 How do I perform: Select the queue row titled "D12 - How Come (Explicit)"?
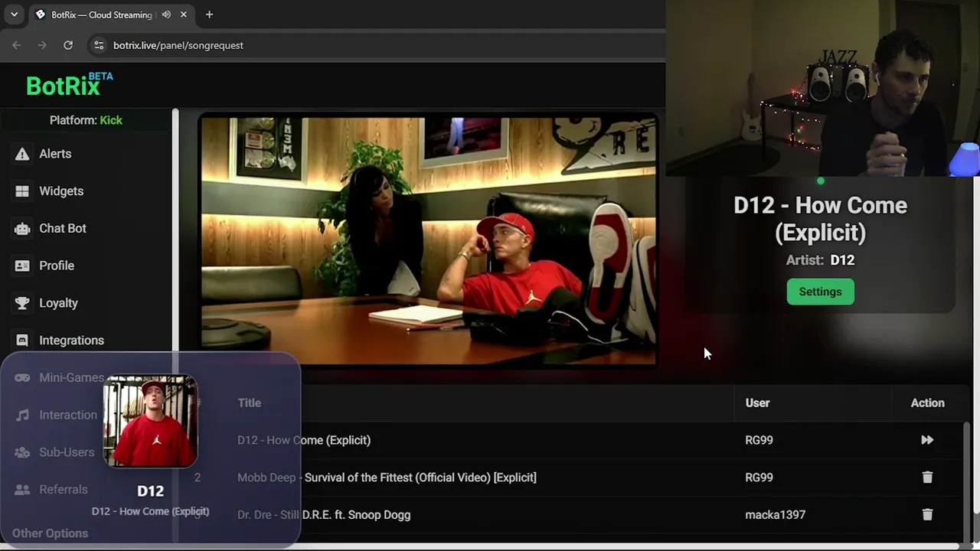point(304,440)
